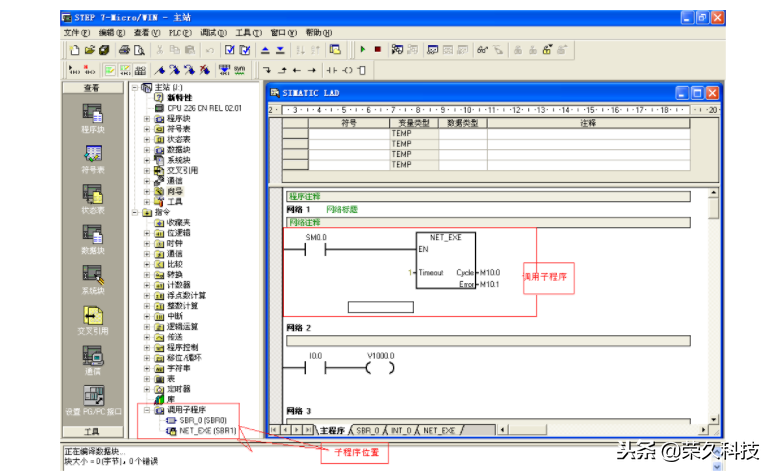
Task: Expand the 程序块 tree node
Action: 146,119
